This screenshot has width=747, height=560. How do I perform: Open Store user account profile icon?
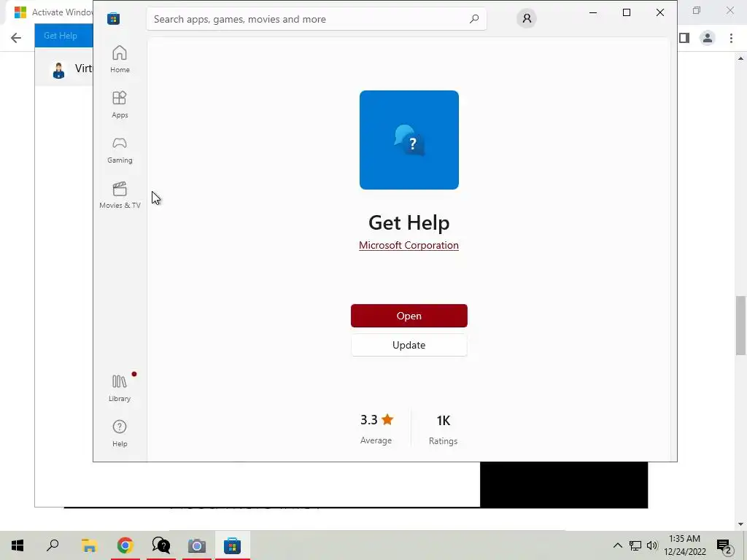527,18
